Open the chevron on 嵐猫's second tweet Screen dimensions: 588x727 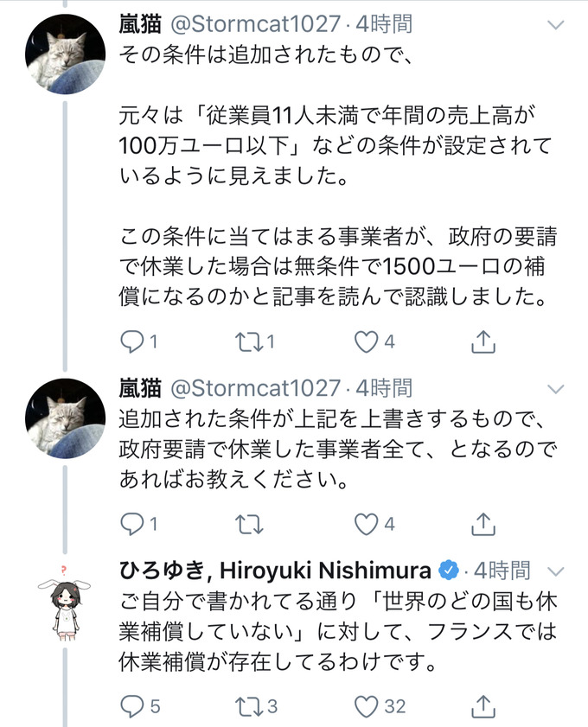click(554, 388)
